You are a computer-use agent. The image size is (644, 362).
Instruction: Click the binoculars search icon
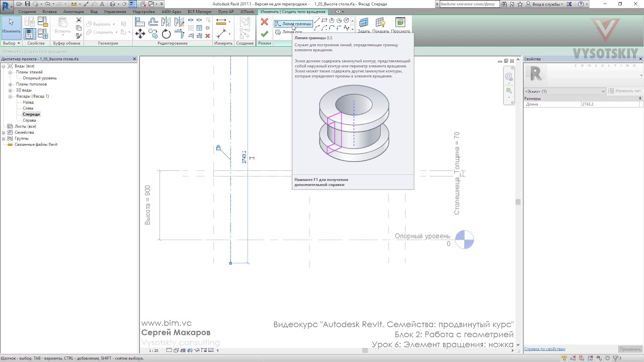click(505, 4)
